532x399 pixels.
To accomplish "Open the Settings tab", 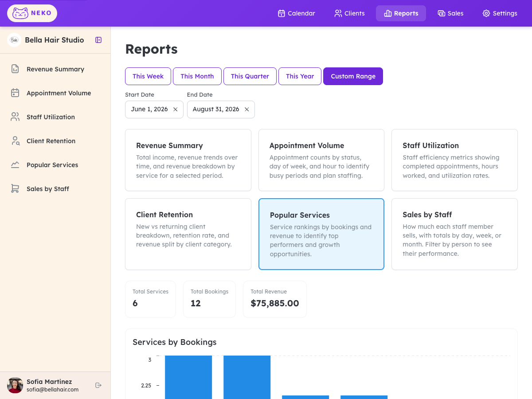I will [500, 13].
